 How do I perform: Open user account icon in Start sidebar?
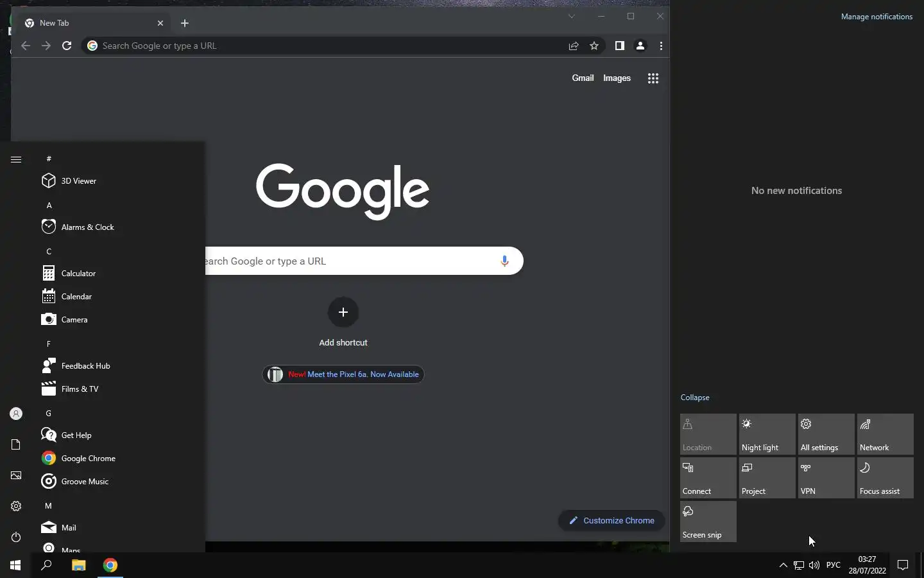click(x=16, y=414)
